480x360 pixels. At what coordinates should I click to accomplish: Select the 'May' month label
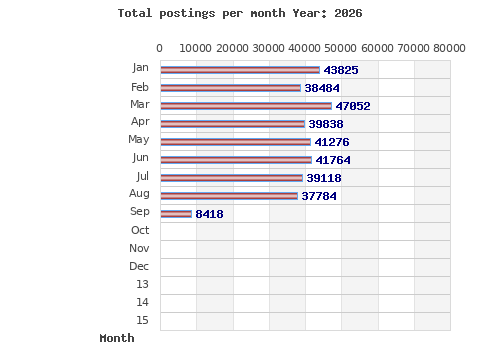pos(139,139)
